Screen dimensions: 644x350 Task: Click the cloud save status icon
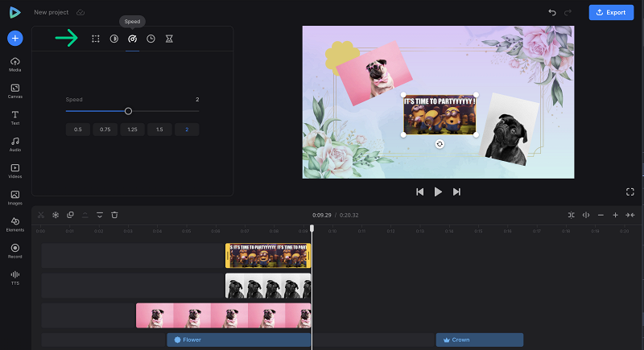coord(80,12)
